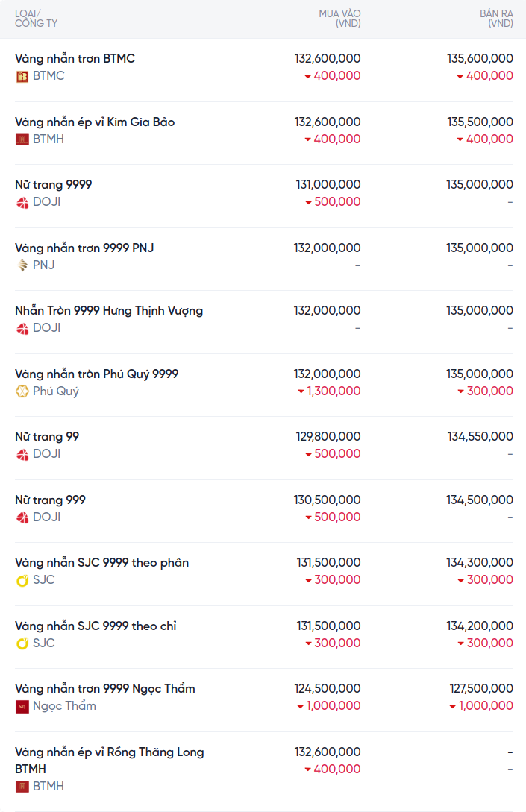Click Nữ trang 999 sell price 134,500,000
This screenshot has width=526, height=812.
tap(480, 500)
